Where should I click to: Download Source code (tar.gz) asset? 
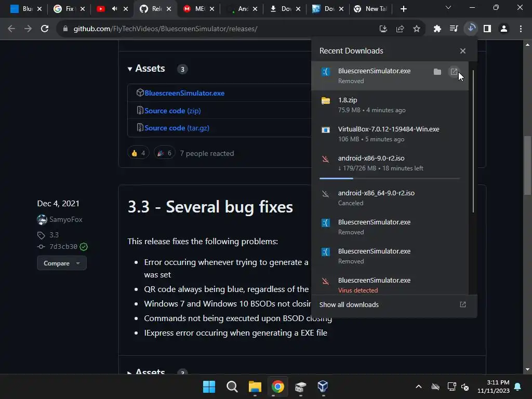177,128
